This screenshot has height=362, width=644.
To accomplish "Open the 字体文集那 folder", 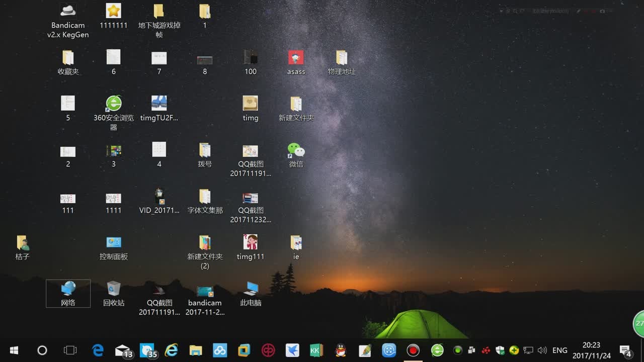I will pos(205,201).
